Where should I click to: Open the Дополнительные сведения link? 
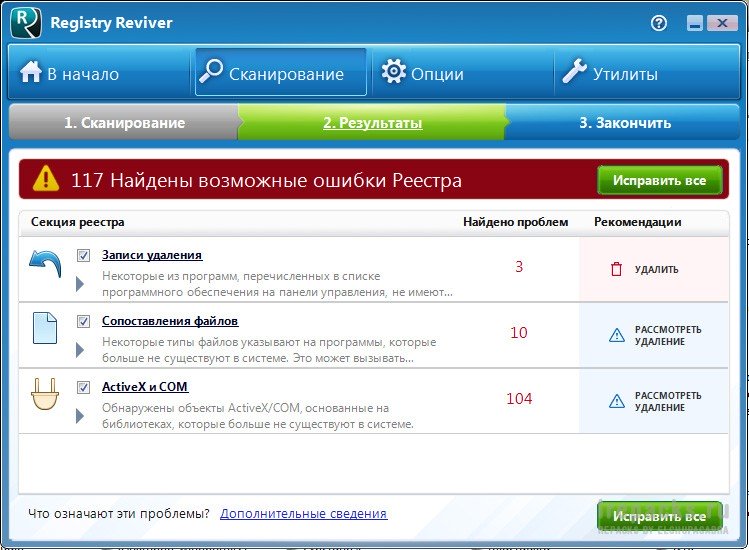click(303, 514)
